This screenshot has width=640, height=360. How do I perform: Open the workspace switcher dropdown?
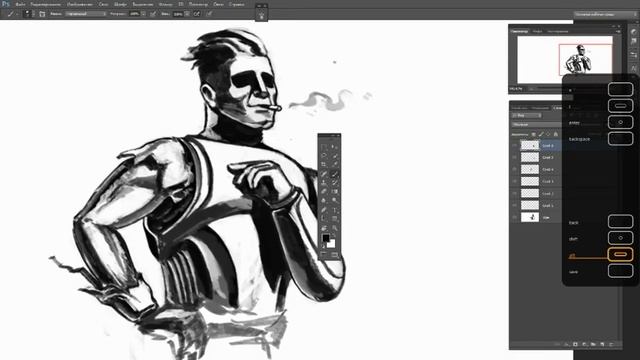pyautogui.click(x=606, y=14)
